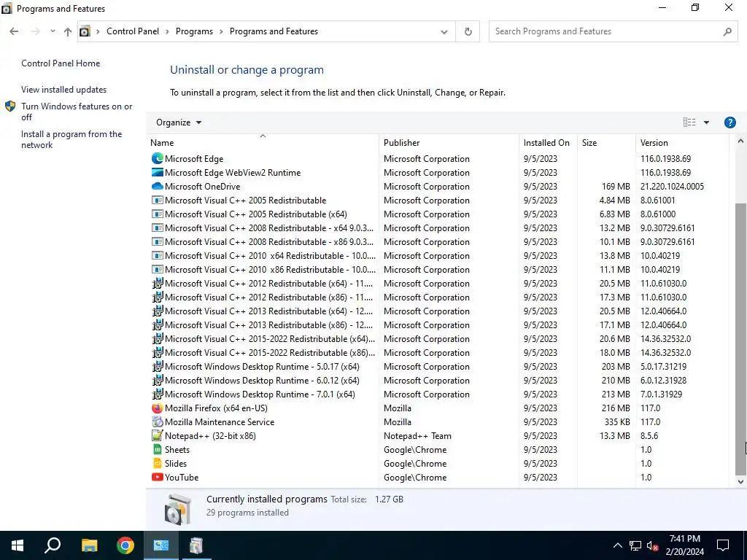This screenshot has height=560, width=747.
Task: Select the Notepad++ program icon
Action: pos(158,436)
